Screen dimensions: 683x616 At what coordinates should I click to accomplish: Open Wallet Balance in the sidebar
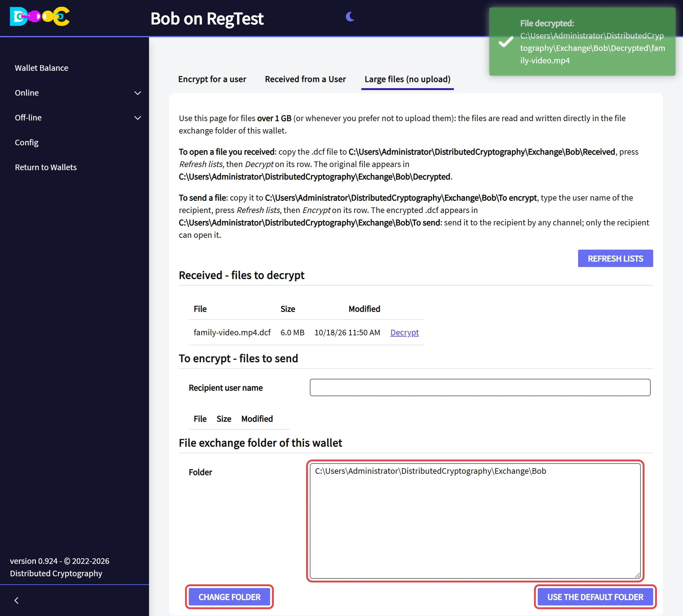42,68
